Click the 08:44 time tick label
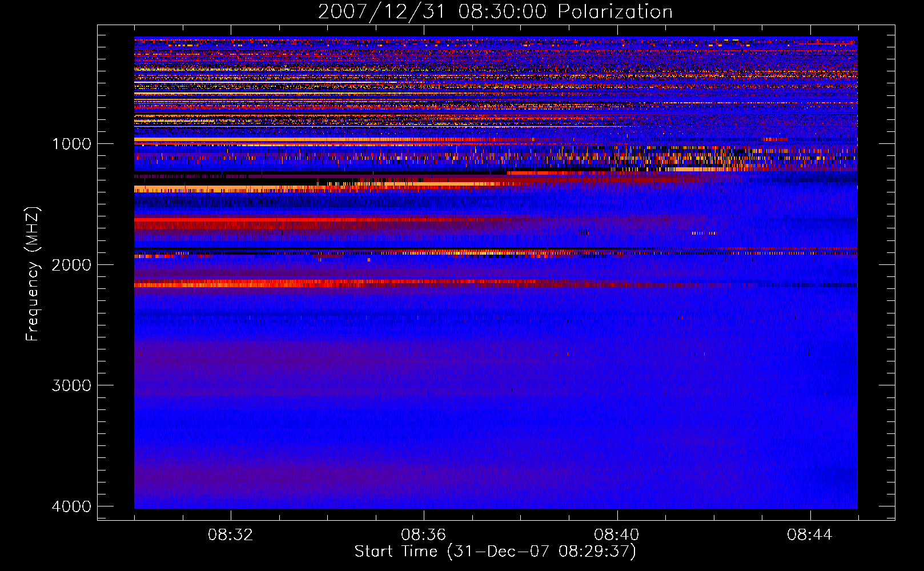Viewport: 924px width, 571px height. (x=810, y=535)
